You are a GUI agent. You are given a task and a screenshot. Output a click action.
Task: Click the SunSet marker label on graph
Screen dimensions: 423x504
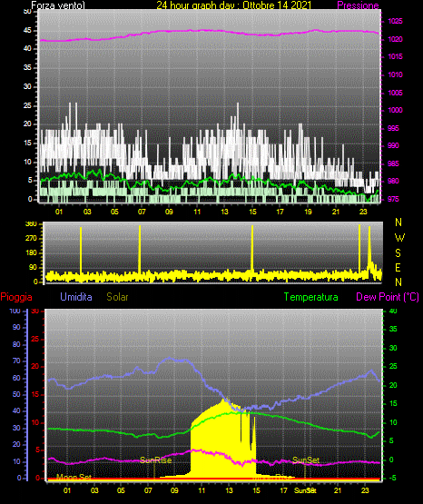[306, 460]
